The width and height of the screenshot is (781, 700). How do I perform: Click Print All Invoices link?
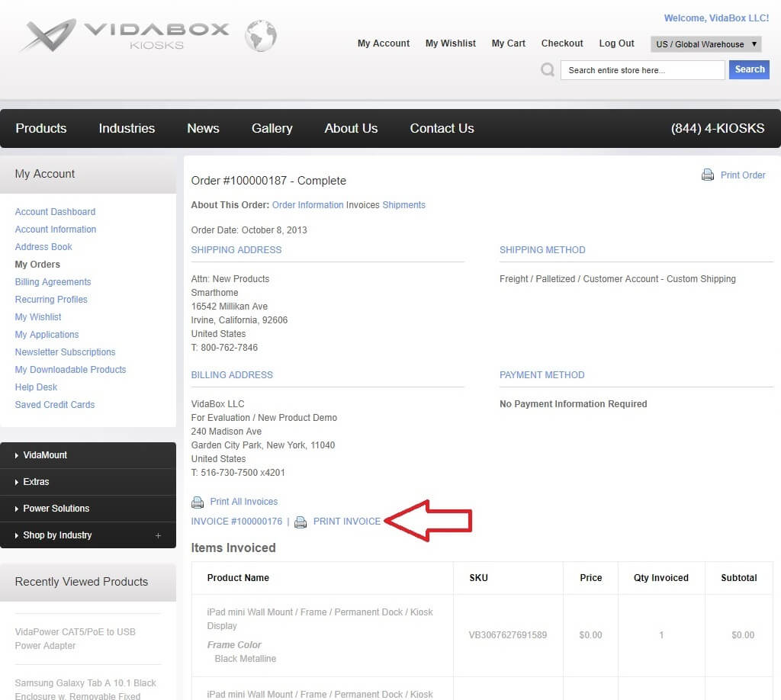[243, 502]
